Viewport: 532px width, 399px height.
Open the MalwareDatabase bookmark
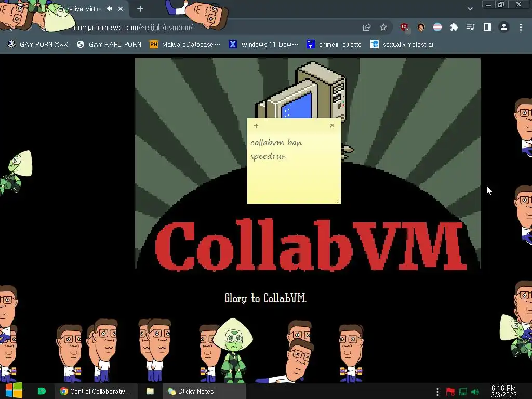coord(184,45)
